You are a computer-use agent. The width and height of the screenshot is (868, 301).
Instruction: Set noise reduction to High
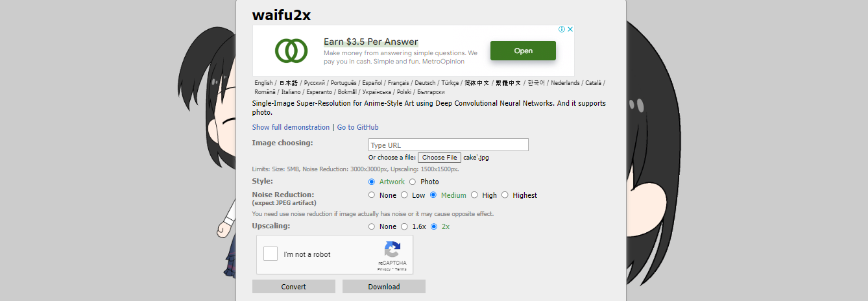click(474, 195)
